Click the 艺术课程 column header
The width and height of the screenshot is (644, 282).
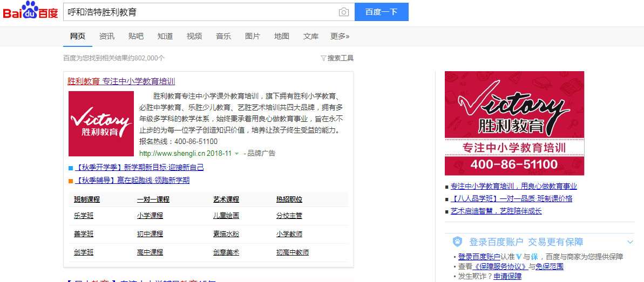point(226,200)
